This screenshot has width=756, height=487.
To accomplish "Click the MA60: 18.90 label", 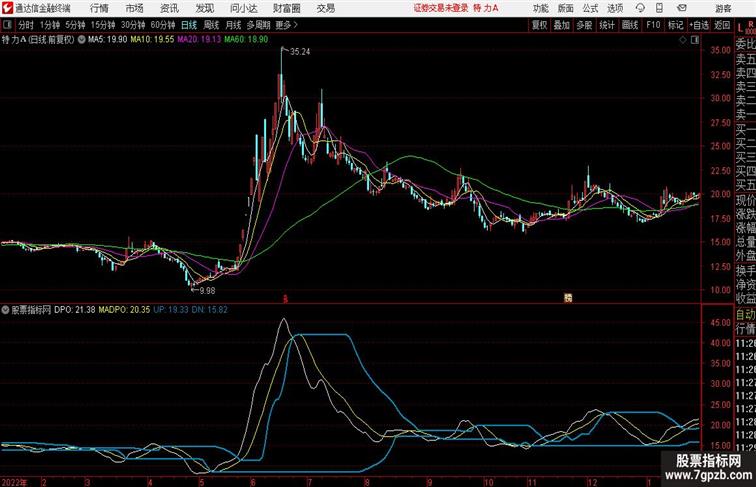I will pos(246,40).
